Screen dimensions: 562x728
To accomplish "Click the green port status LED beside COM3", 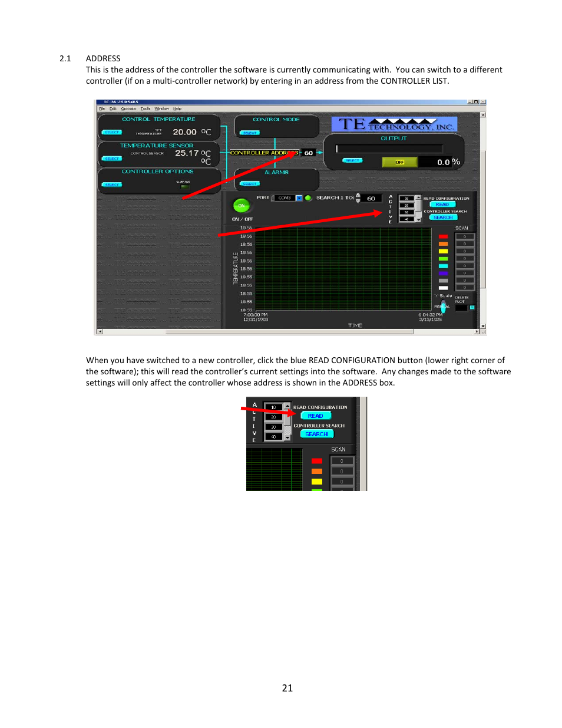I will tap(308, 198).
